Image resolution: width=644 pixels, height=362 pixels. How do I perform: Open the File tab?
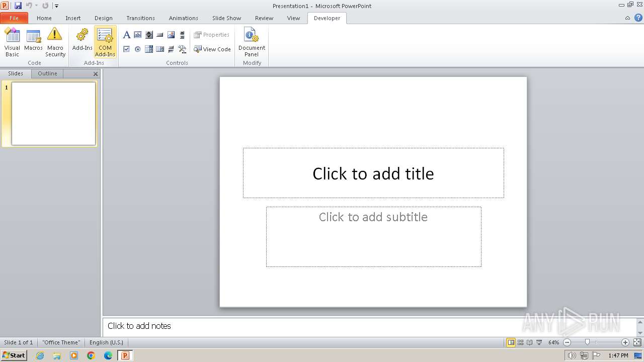click(14, 18)
